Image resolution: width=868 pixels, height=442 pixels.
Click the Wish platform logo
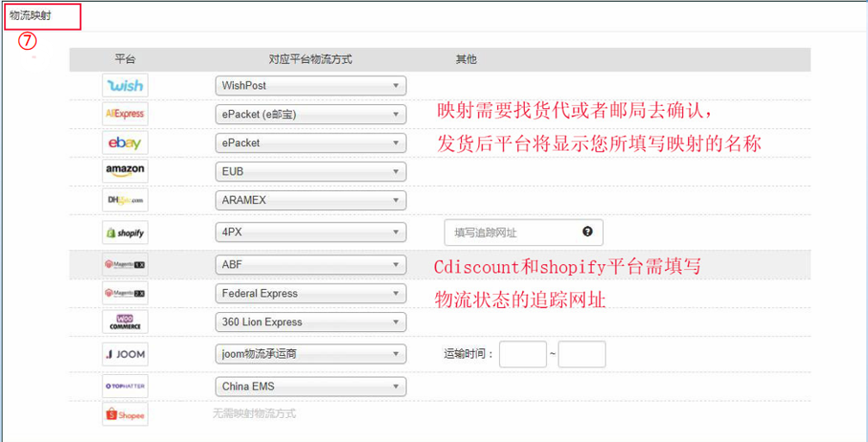tap(125, 85)
